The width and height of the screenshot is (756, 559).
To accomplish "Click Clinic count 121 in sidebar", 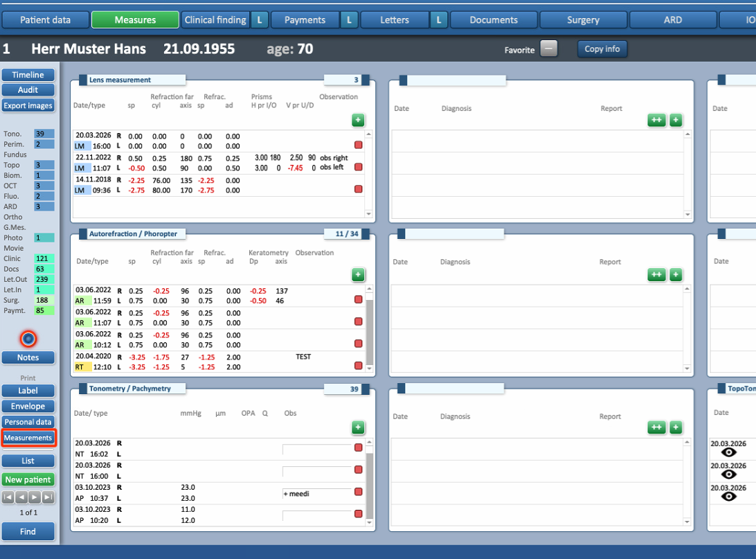I will click(44, 258).
